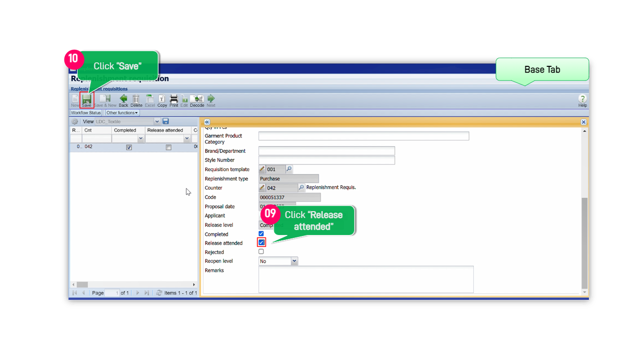Viewport: 644px width, 354px height.
Task: Open the Completed column filter dropdown
Action: click(141, 139)
